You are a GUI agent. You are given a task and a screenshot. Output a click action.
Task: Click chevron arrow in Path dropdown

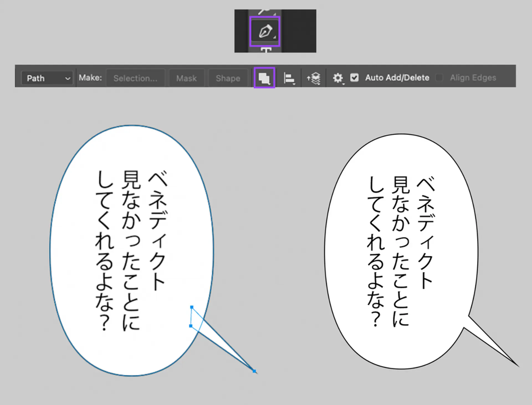coord(67,79)
